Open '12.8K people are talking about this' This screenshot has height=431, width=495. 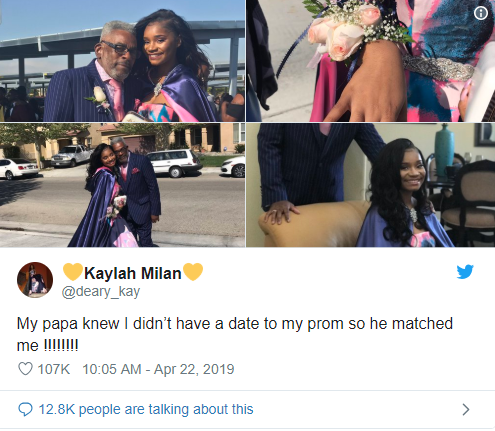coord(146,409)
